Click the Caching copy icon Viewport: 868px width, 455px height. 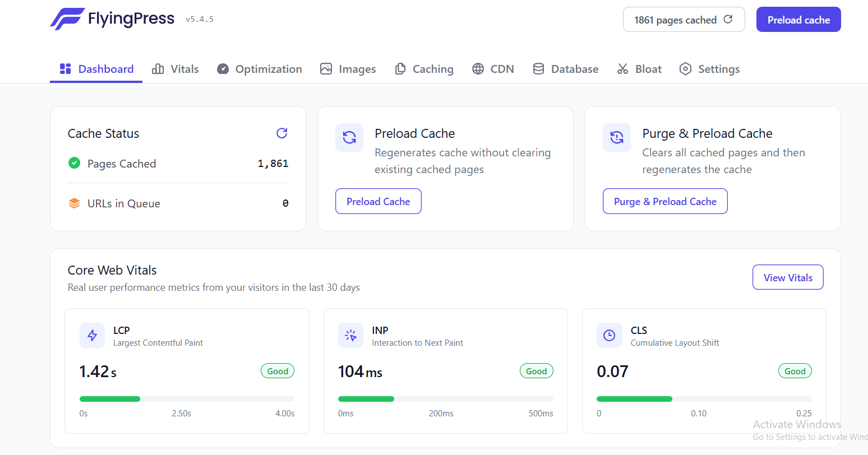(400, 69)
